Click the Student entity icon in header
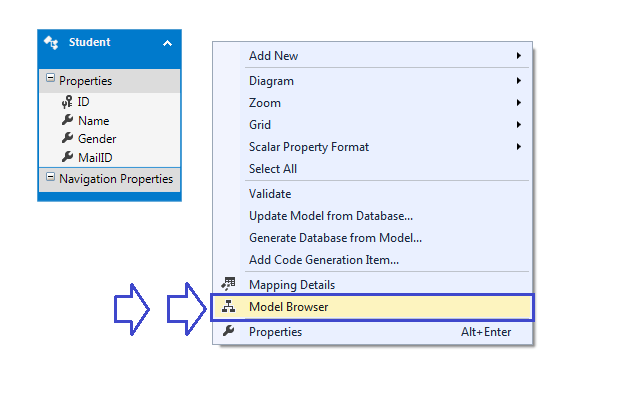619x403 pixels. click(x=52, y=43)
